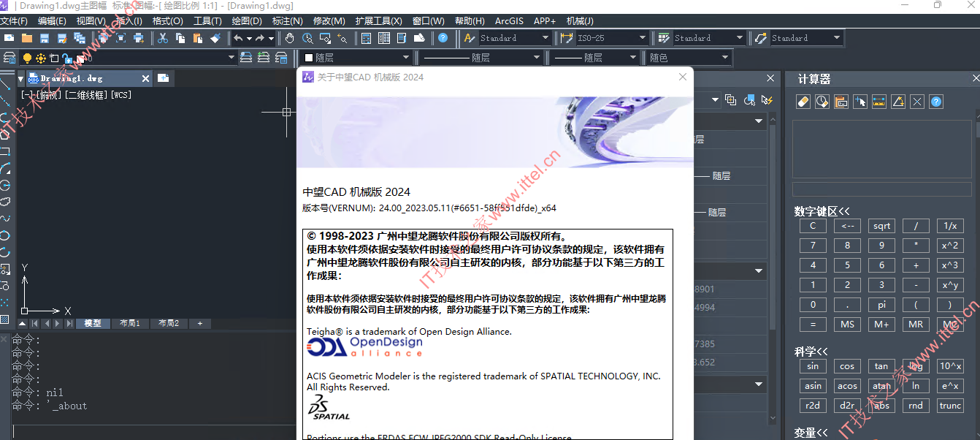Click the calculator sin button
980x440 pixels.
(813, 366)
